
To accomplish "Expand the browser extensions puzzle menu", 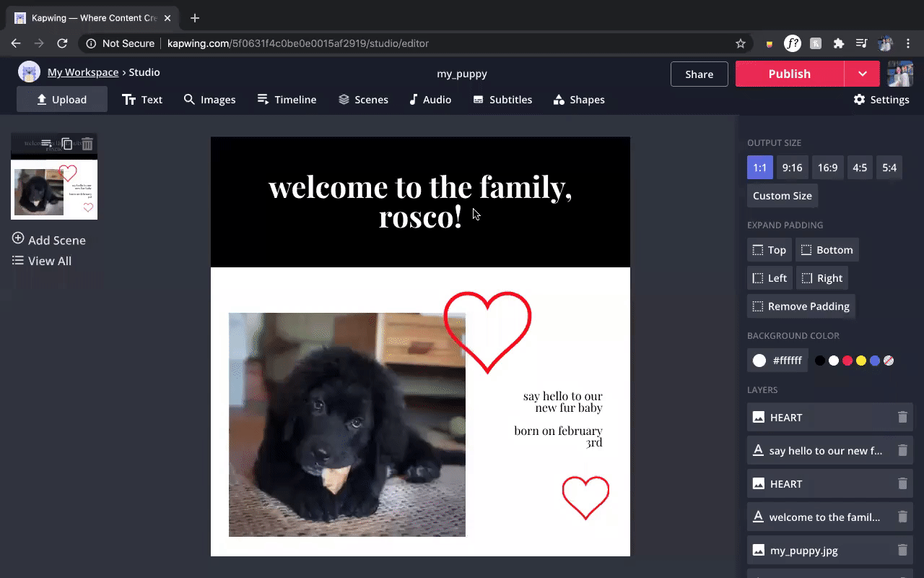I will click(x=839, y=43).
